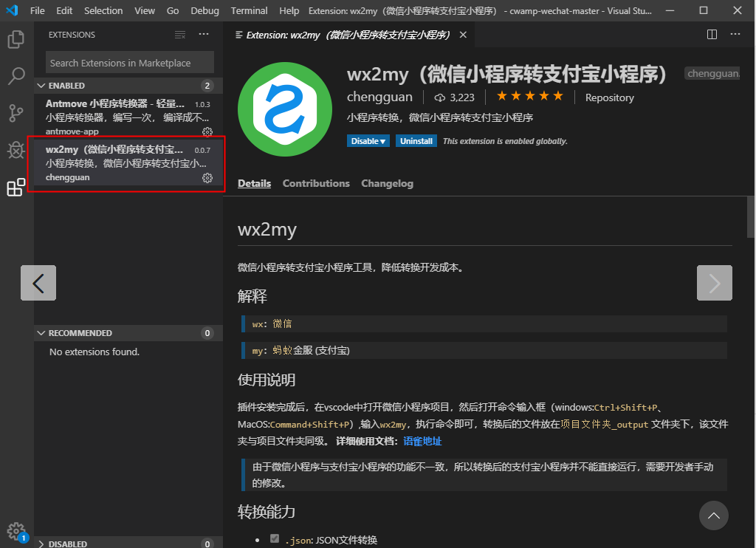Open the manage gear on wx2my extension

tap(207, 177)
